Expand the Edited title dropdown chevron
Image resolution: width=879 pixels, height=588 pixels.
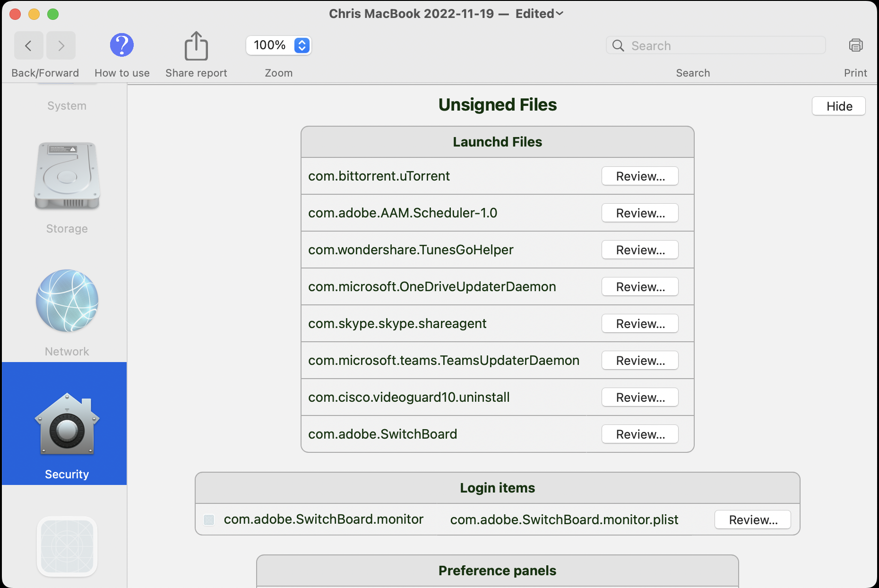[x=560, y=14]
